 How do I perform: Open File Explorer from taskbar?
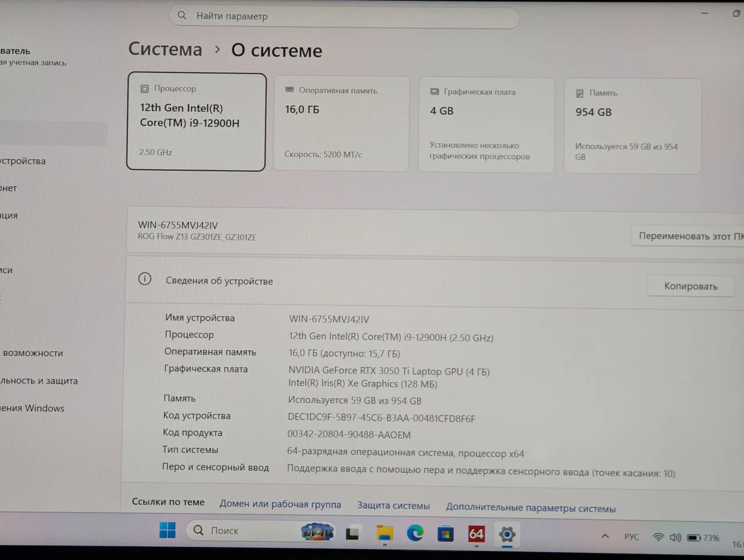[x=384, y=533]
